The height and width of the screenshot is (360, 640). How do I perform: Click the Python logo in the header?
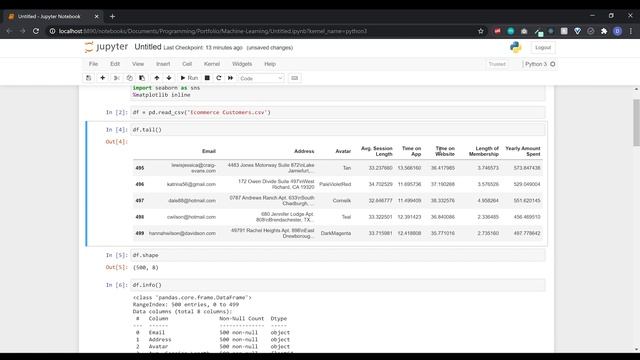point(516,47)
